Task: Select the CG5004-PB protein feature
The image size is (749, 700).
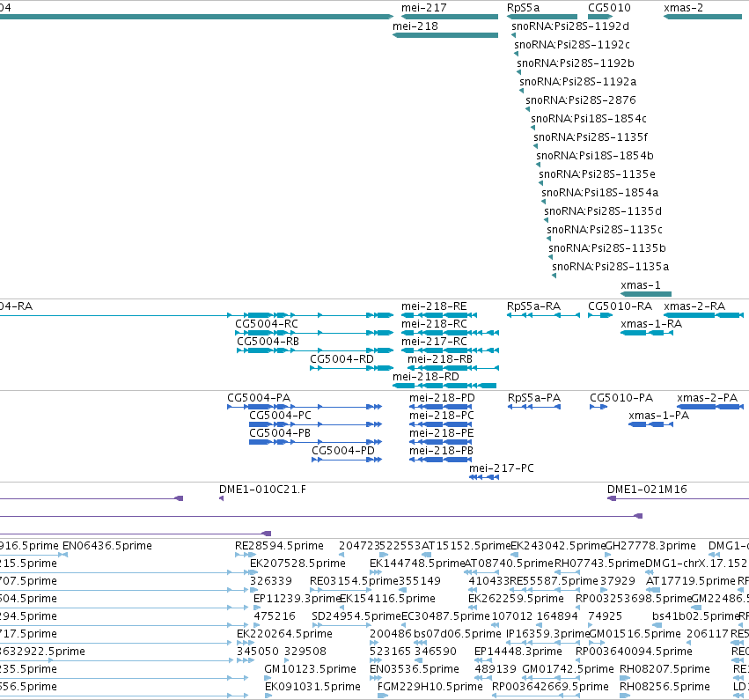Action: coord(316,442)
